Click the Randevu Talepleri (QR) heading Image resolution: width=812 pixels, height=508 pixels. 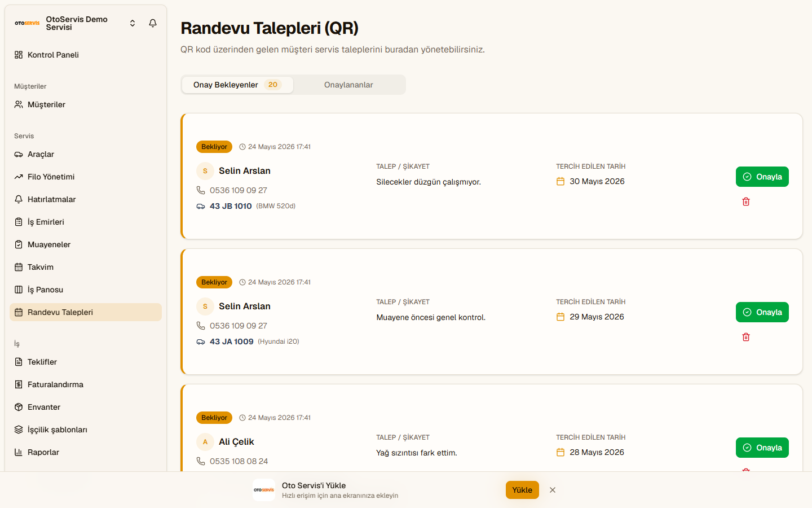(x=270, y=28)
